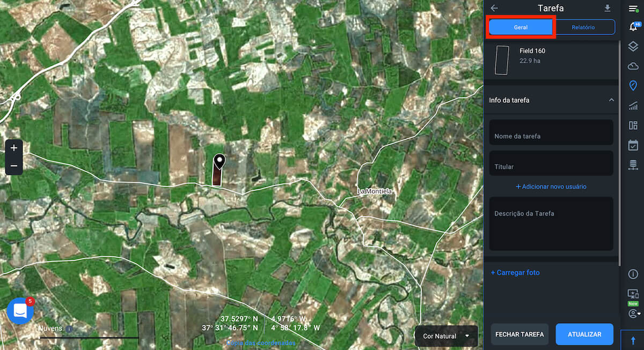Collapse the Info da tarefa section
This screenshot has height=350, width=644.
(x=611, y=100)
